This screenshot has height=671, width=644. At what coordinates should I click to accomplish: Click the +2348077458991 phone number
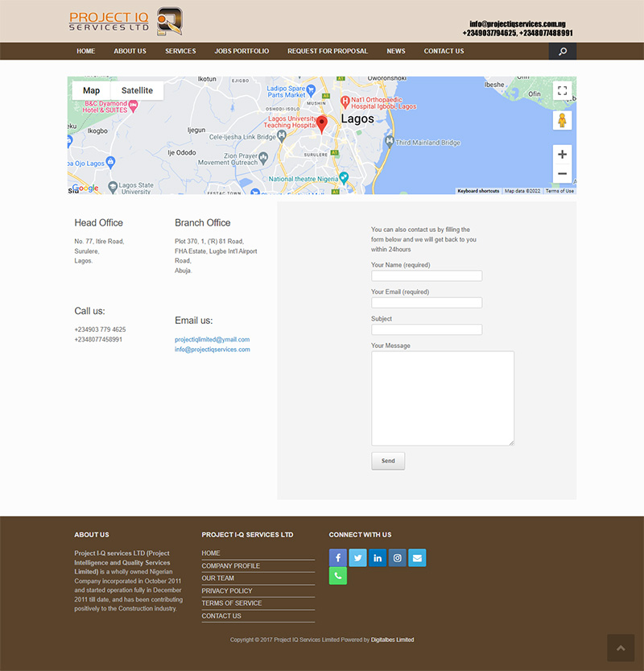coord(98,339)
